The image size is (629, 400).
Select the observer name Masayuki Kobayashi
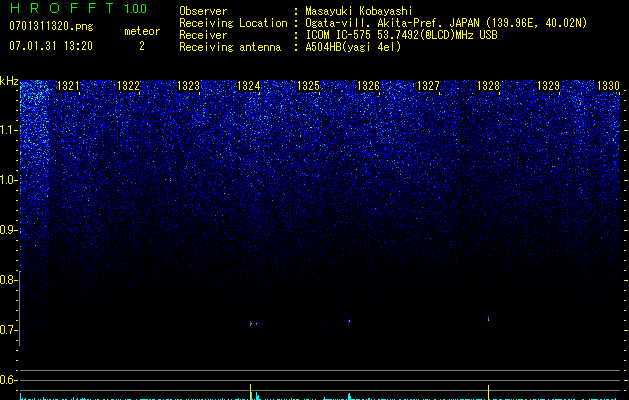tap(359, 11)
